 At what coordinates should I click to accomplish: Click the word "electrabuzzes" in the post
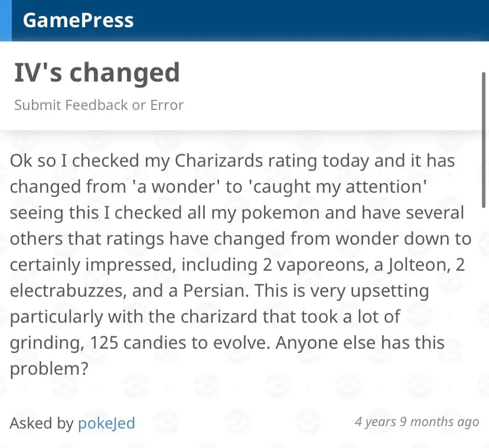pyautogui.click(x=68, y=291)
